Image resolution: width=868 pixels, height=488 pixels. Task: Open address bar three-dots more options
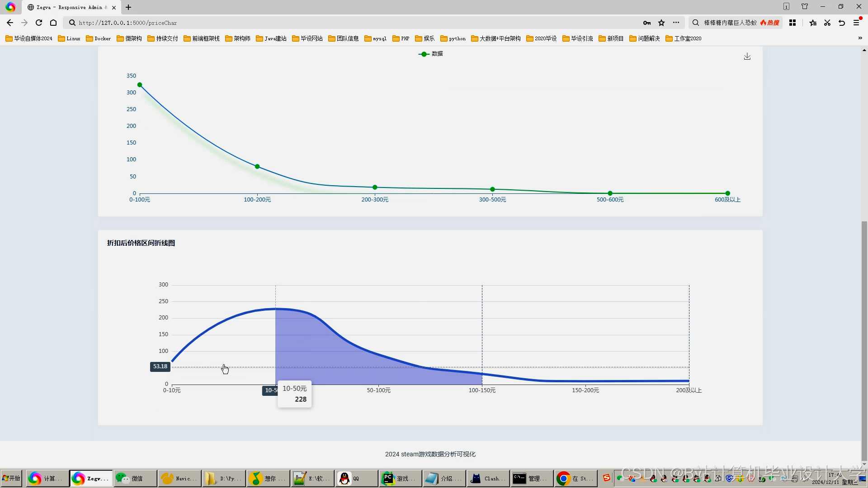click(x=676, y=23)
